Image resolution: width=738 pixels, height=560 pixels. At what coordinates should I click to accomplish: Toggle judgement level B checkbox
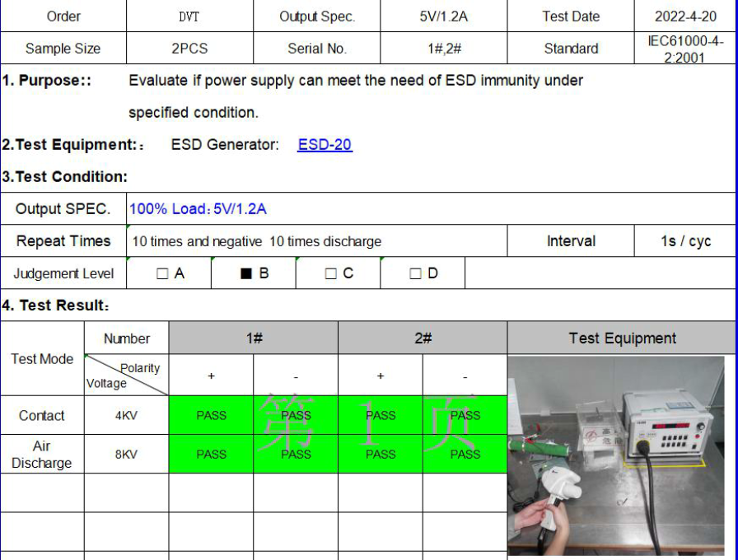246,273
